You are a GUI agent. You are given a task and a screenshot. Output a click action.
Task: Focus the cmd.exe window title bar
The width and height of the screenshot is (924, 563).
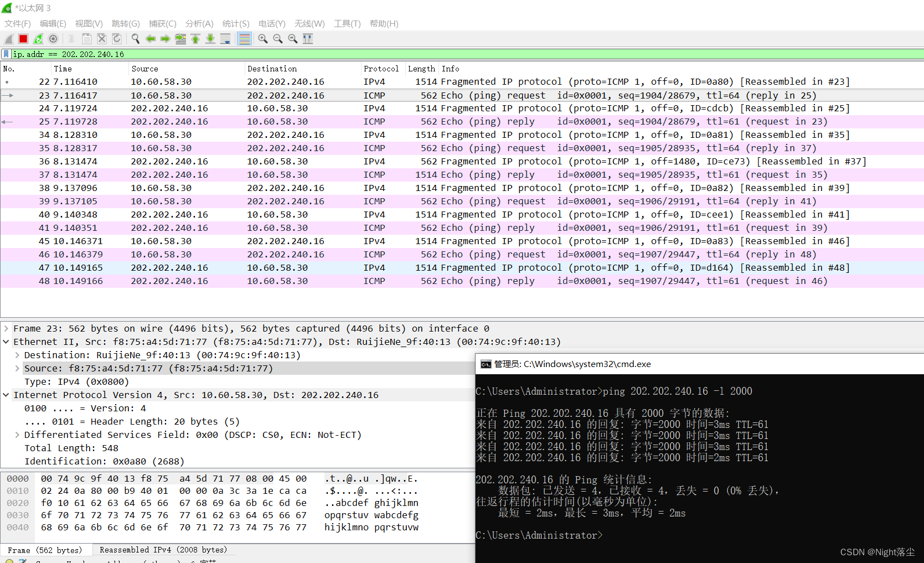point(700,364)
